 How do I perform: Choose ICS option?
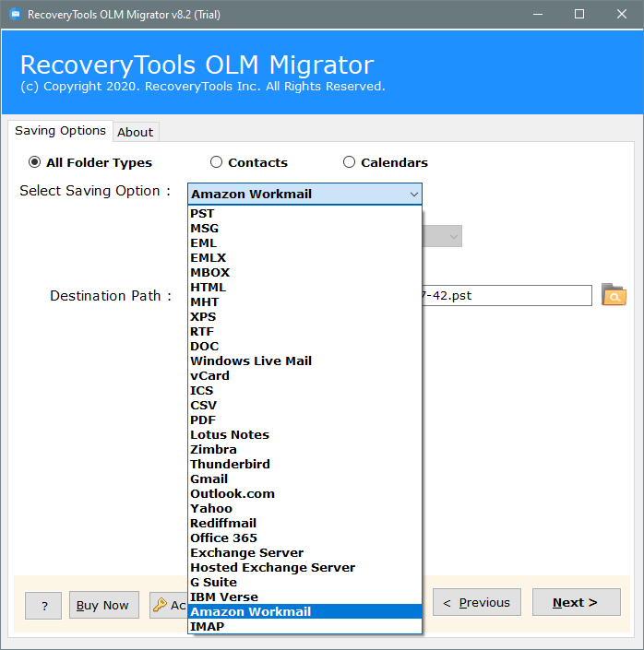coord(305,391)
